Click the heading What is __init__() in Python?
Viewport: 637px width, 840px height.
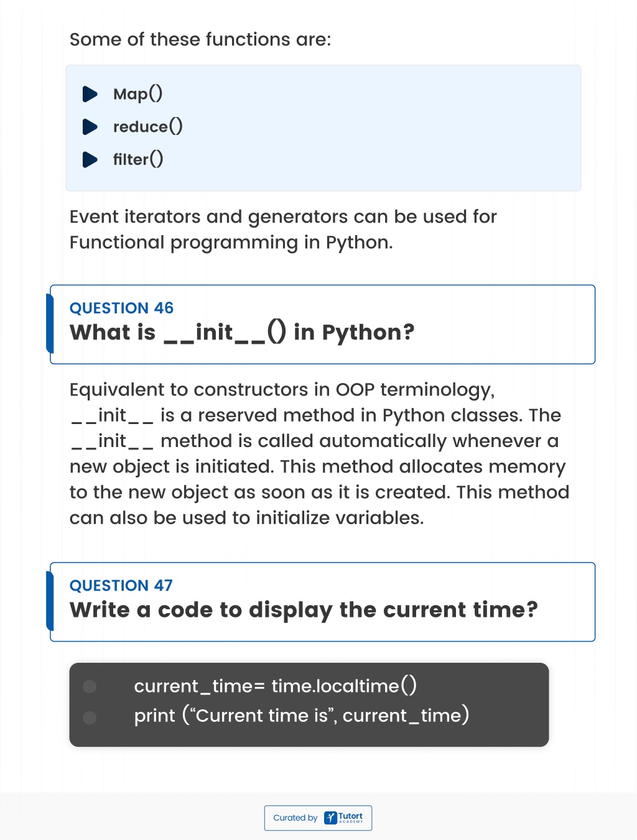[242, 333]
